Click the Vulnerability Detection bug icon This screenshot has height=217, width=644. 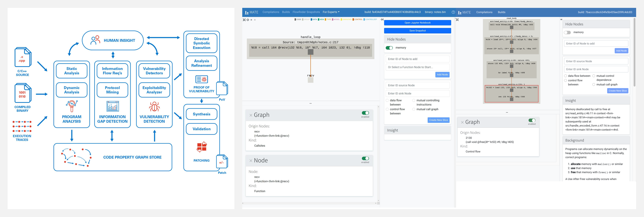(x=154, y=107)
